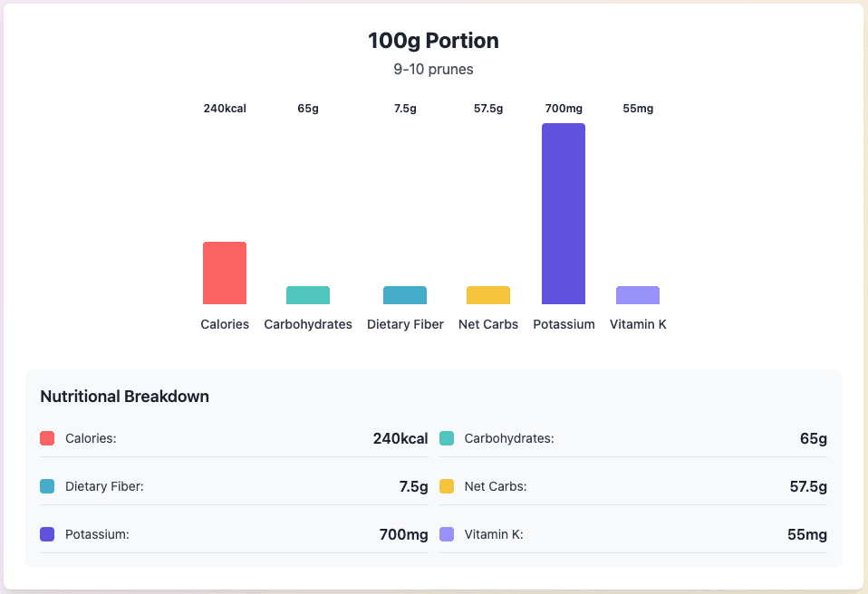Select the blue Dietary Fiber legend swatch
The height and width of the screenshot is (594, 868).
coord(48,486)
